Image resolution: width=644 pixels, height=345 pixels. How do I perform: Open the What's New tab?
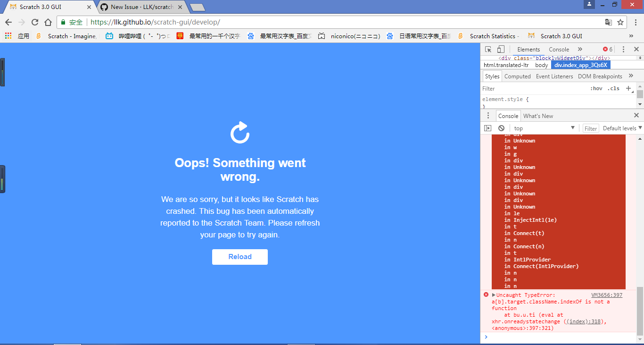[x=538, y=116]
